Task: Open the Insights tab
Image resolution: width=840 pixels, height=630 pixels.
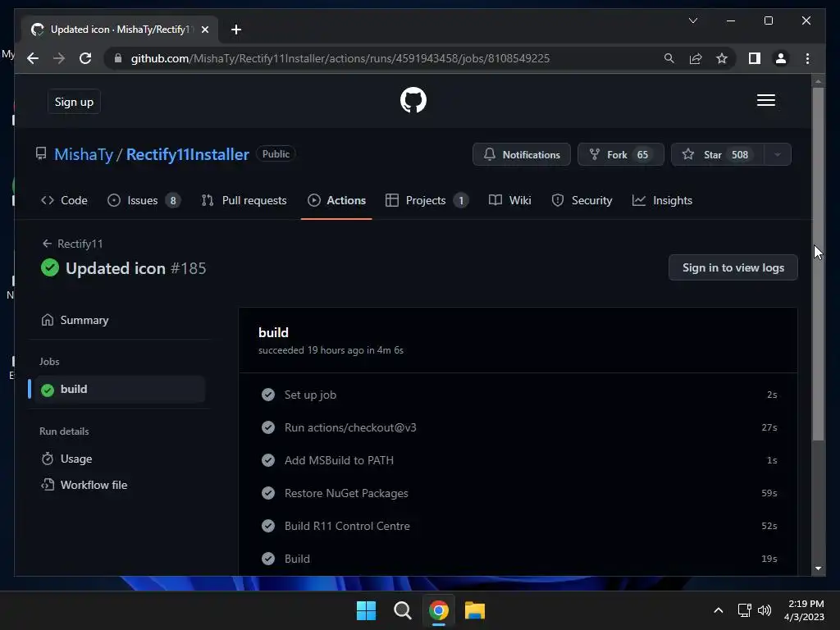Action: pyautogui.click(x=662, y=200)
